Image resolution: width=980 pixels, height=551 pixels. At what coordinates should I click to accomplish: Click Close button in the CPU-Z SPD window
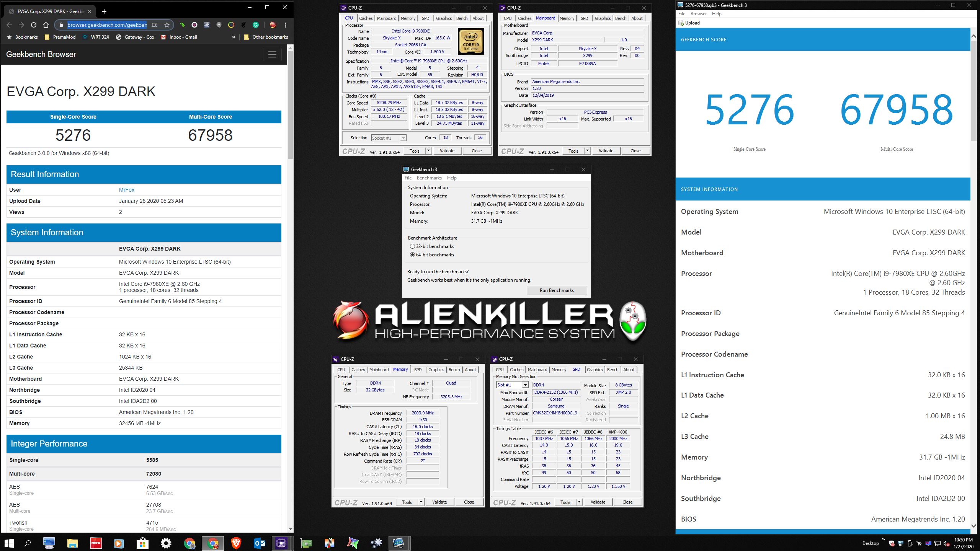[x=627, y=502]
